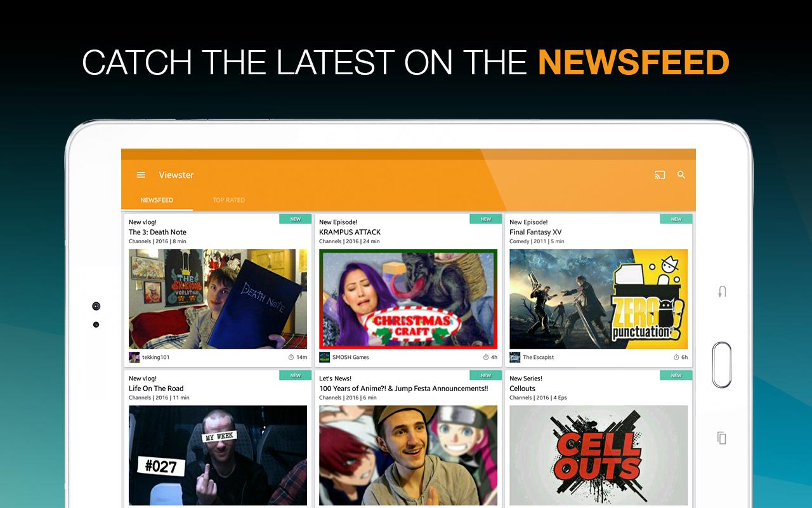812x508 pixels.
Task: Switch to the Top Rated tab
Action: point(228,200)
